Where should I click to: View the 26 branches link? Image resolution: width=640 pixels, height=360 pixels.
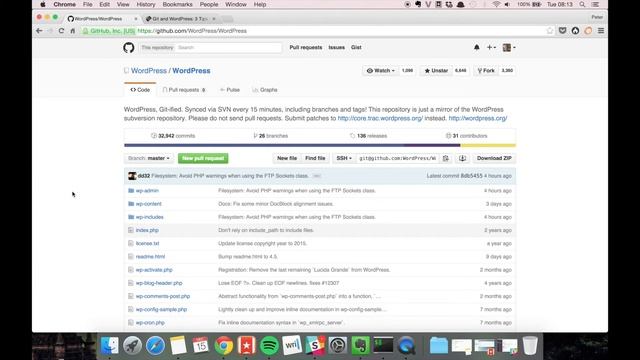click(x=271, y=136)
